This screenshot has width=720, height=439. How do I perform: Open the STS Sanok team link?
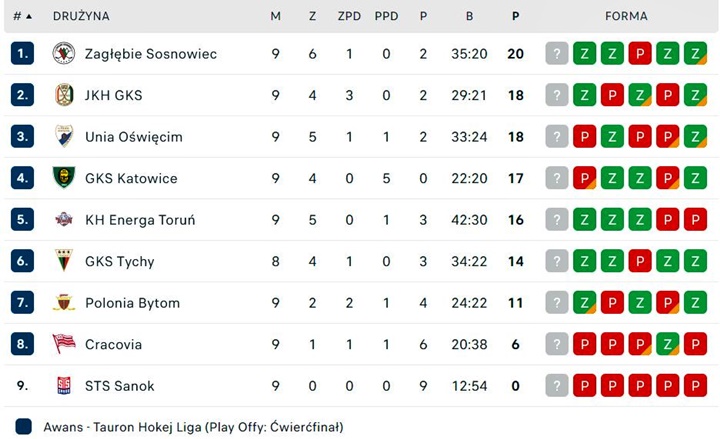pos(119,386)
